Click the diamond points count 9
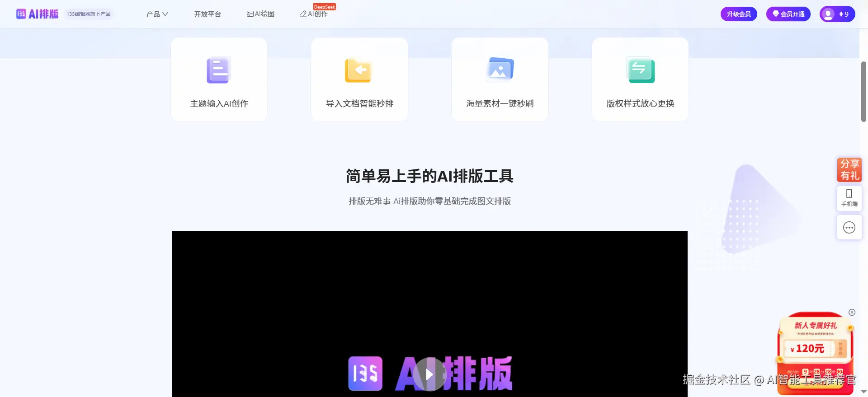This screenshot has height=397, width=868. point(844,14)
